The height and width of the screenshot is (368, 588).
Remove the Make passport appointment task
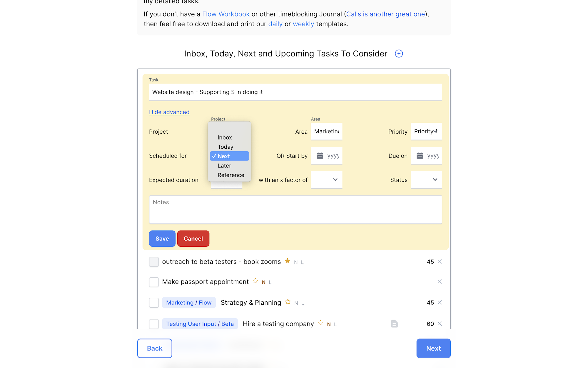click(x=440, y=281)
